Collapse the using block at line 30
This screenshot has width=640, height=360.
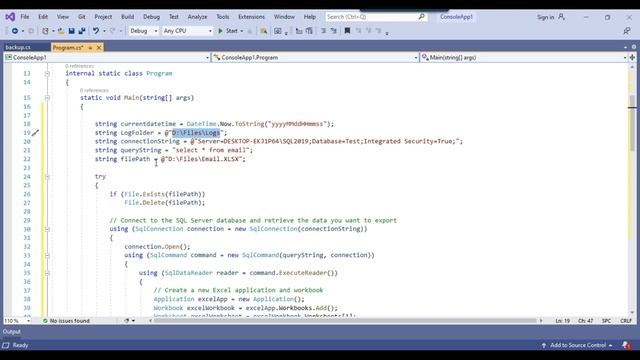(47, 229)
